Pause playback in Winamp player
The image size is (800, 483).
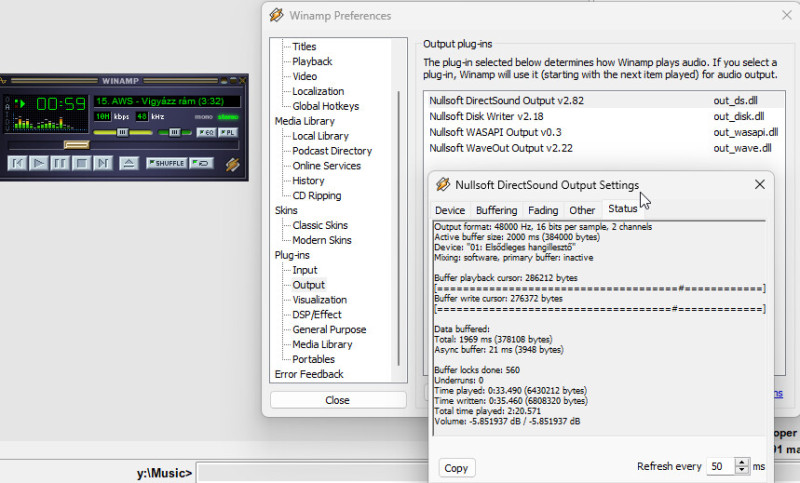tap(60, 163)
